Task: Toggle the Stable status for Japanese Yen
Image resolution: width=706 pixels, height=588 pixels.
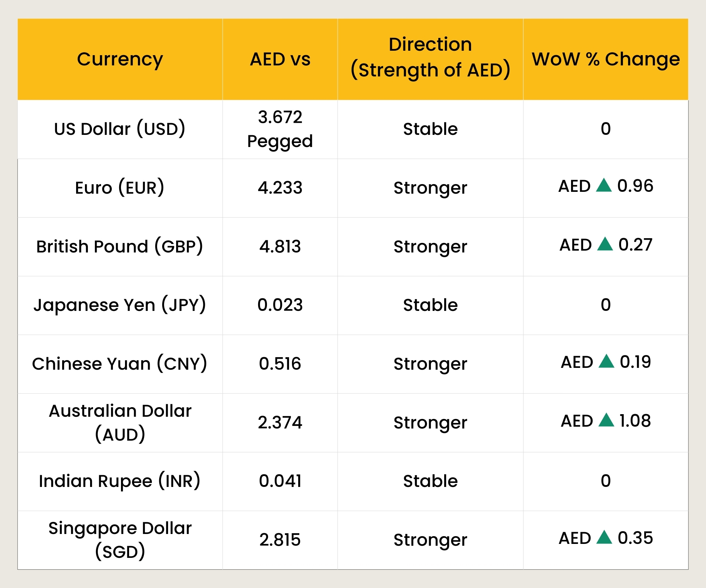Action: (429, 304)
